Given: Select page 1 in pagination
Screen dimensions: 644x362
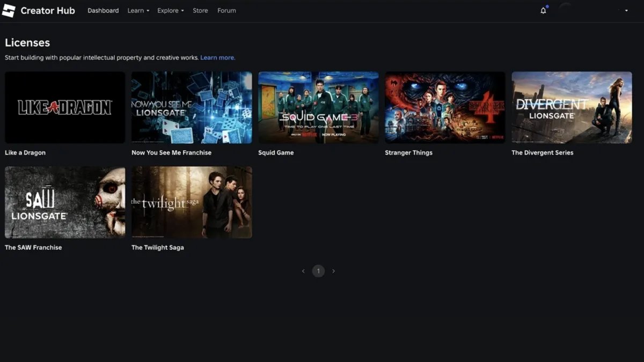Looking at the screenshot, I should [318, 271].
